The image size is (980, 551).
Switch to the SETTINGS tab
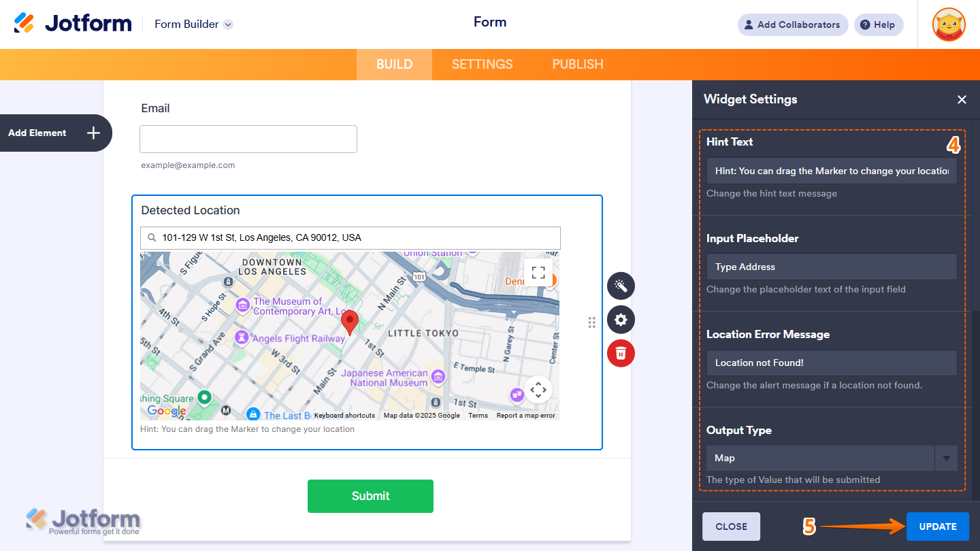482,64
